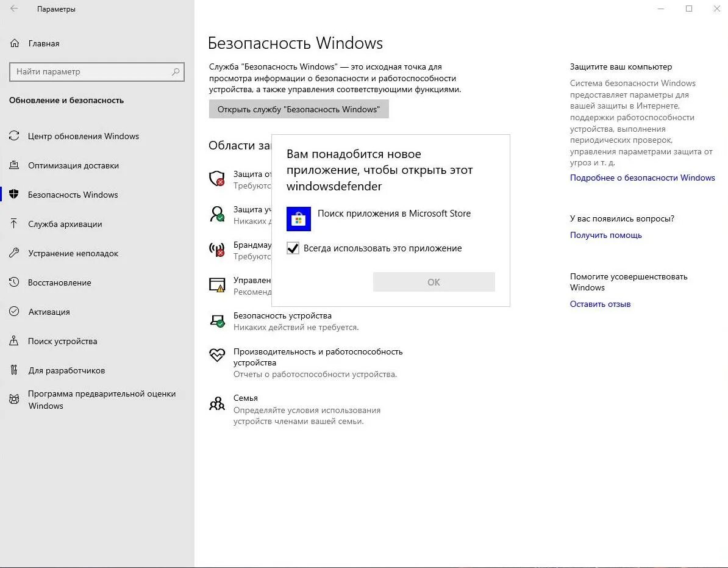Viewport: 728px width, 568px height.
Task: Click the backup upward arrow icon
Action: 14,223
